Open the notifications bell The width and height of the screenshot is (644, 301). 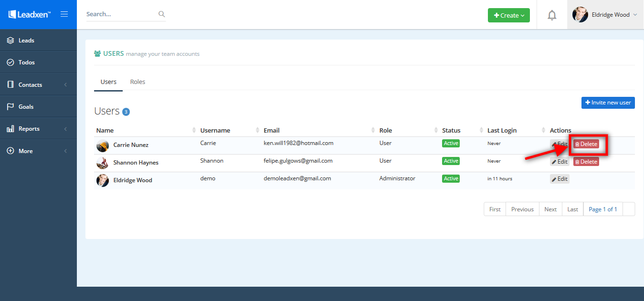(x=552, y=15)
